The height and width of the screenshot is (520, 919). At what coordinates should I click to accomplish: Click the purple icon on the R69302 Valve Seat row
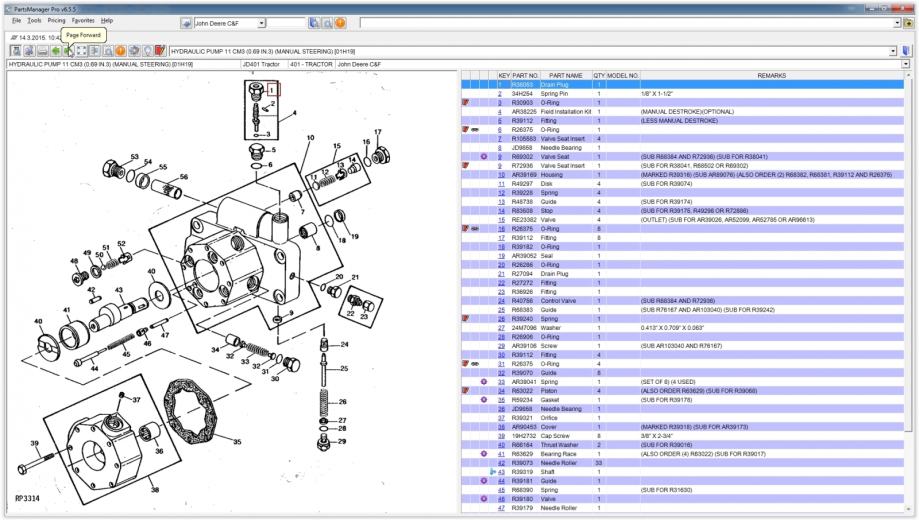coord(484,156)
